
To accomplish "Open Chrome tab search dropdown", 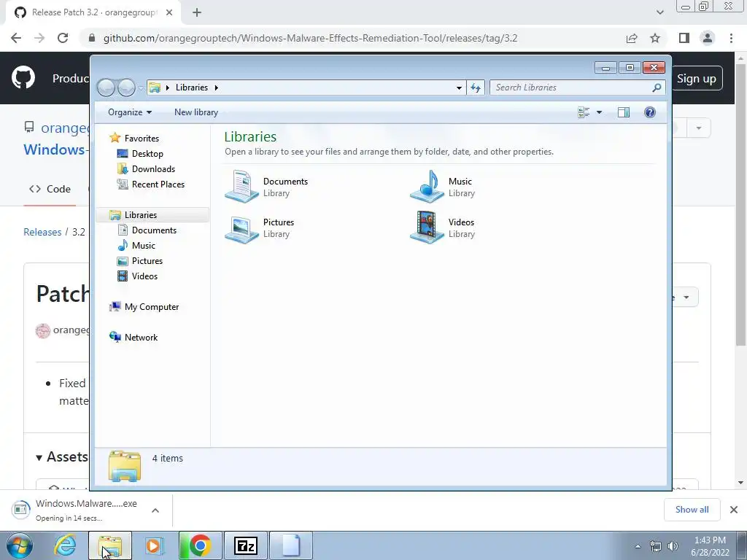I will tap(659, 12).
